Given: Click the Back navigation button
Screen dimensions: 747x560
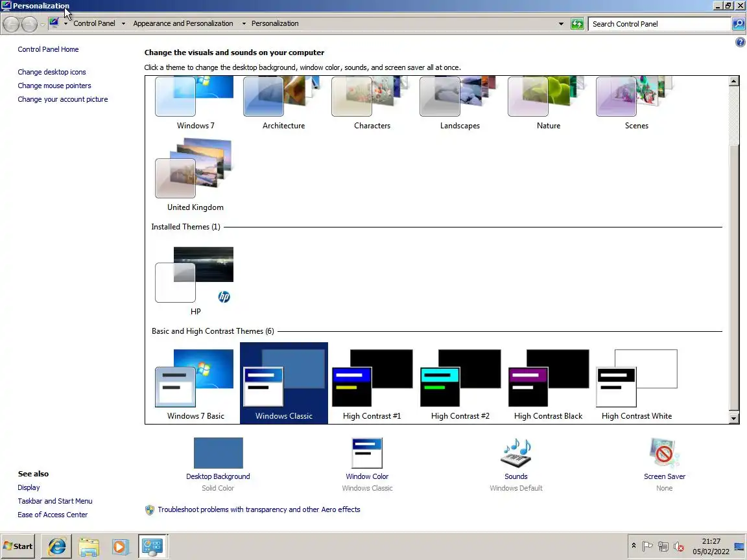Looking at the screenshot, I should 12,24.
